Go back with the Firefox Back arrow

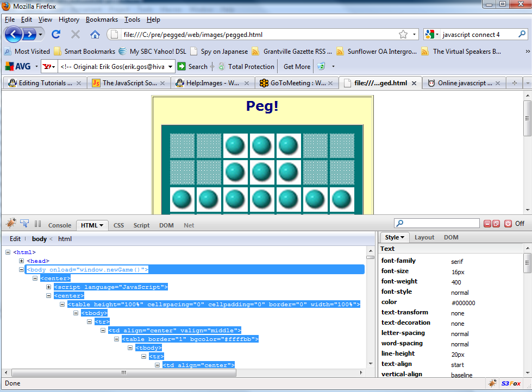tap(13, 34)
